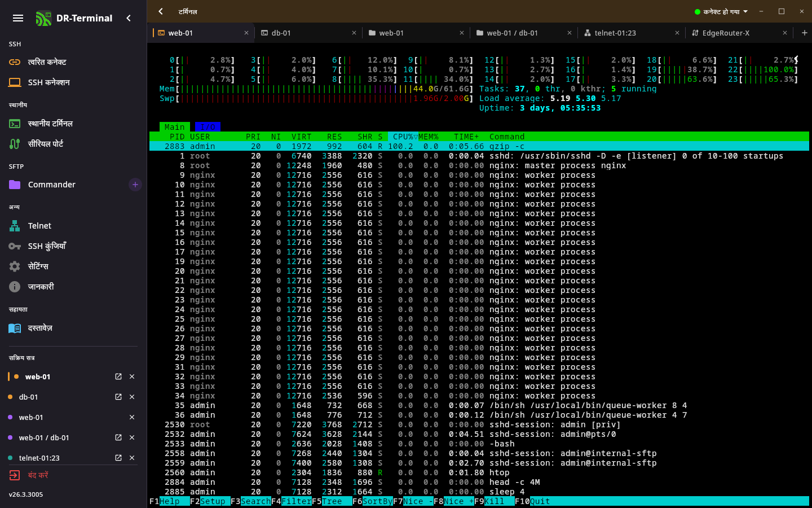812x508 pixels.
Task: Close first web-01 active session
Action: click(132, 376)
